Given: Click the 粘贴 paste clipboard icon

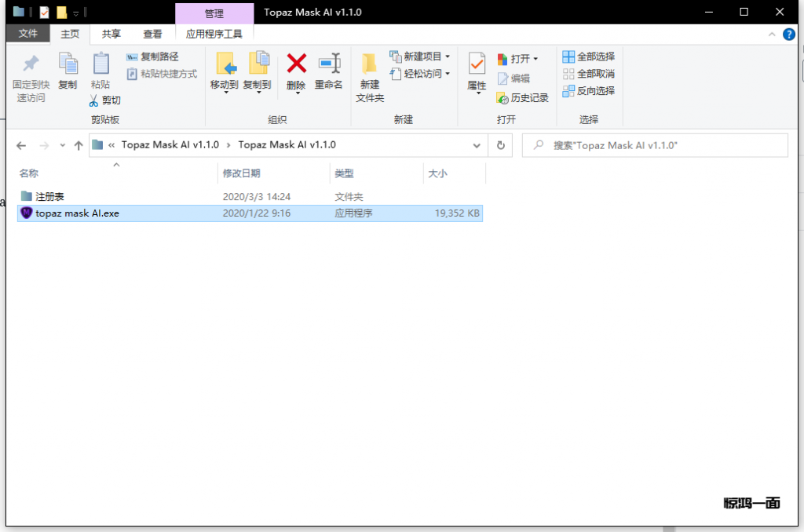Looking at the screenshot, I should coord(100,64).
